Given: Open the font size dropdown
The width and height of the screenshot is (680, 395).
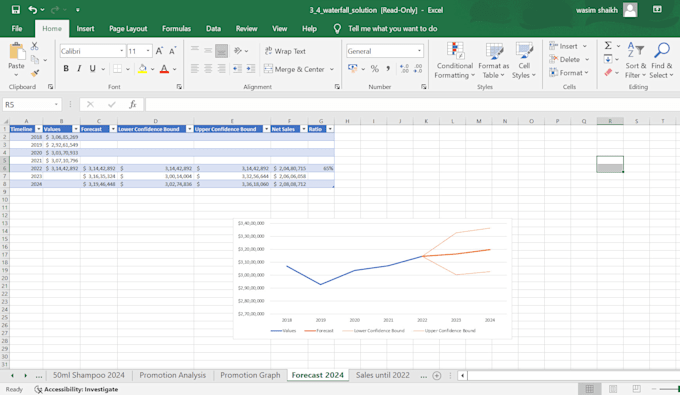Looking at the screenshot, I should click(148, 51).
